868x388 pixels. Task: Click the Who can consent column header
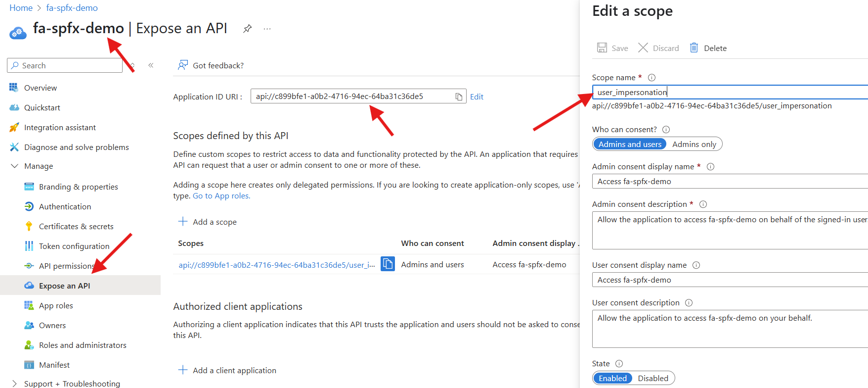tap(433, 243)
